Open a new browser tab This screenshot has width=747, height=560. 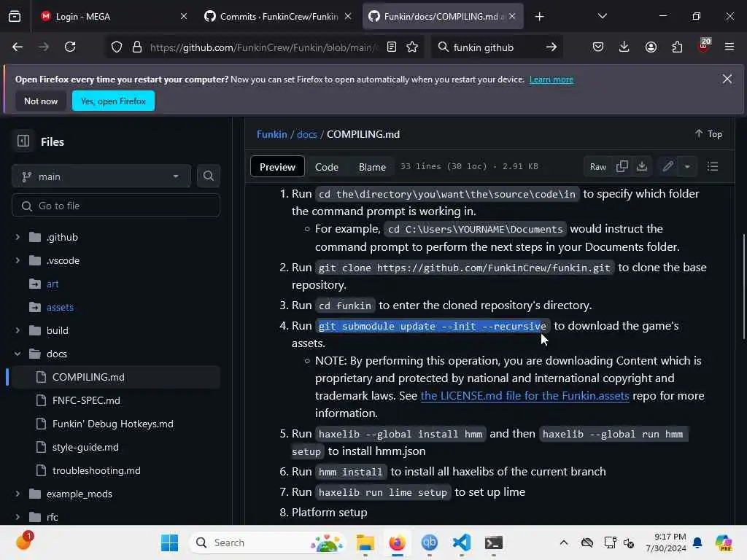point(539,17)
